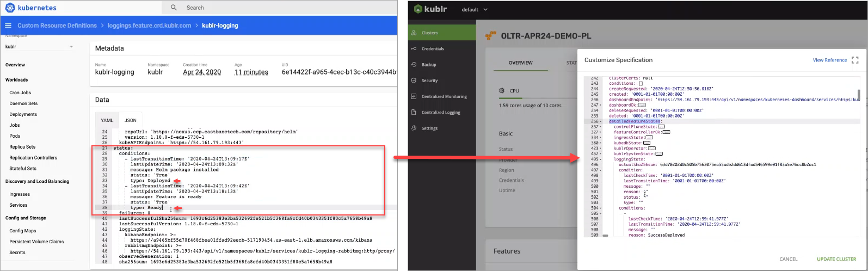Open Cron Jobs in Kubernetes sidebar
Screen dimensions: 868x271
click(20, 93)
